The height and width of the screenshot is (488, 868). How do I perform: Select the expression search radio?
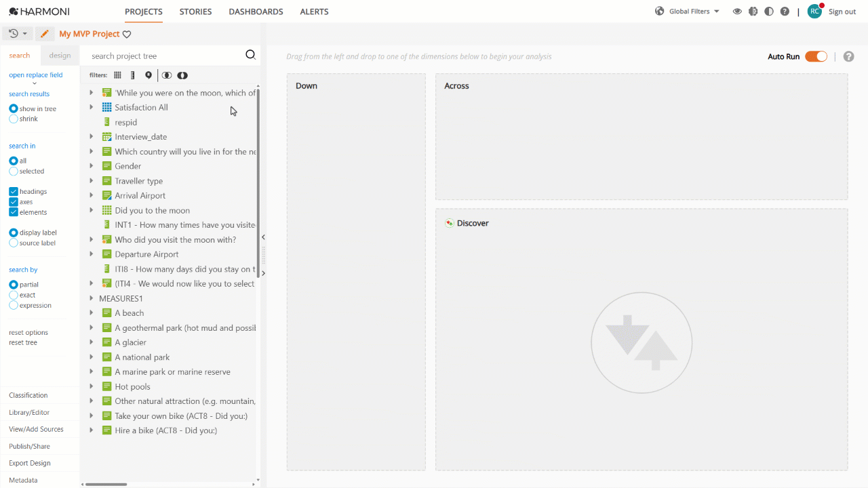[14, 305]
